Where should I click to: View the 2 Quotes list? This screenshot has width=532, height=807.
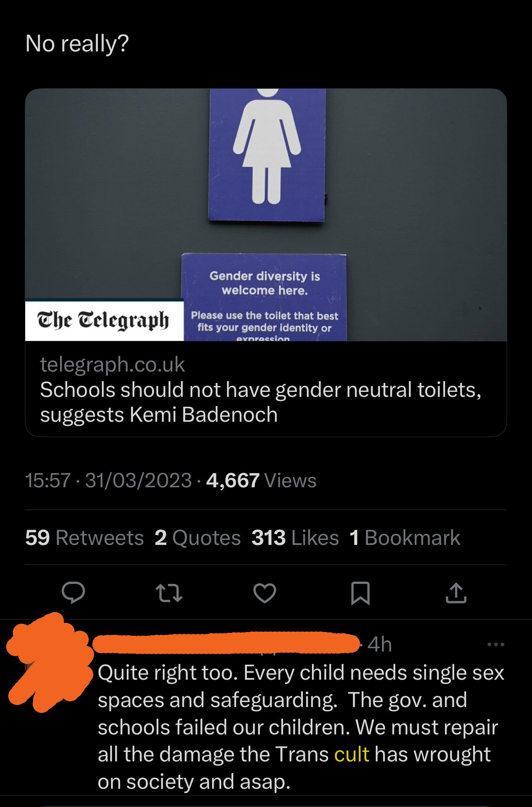click(x=198, y=537)
